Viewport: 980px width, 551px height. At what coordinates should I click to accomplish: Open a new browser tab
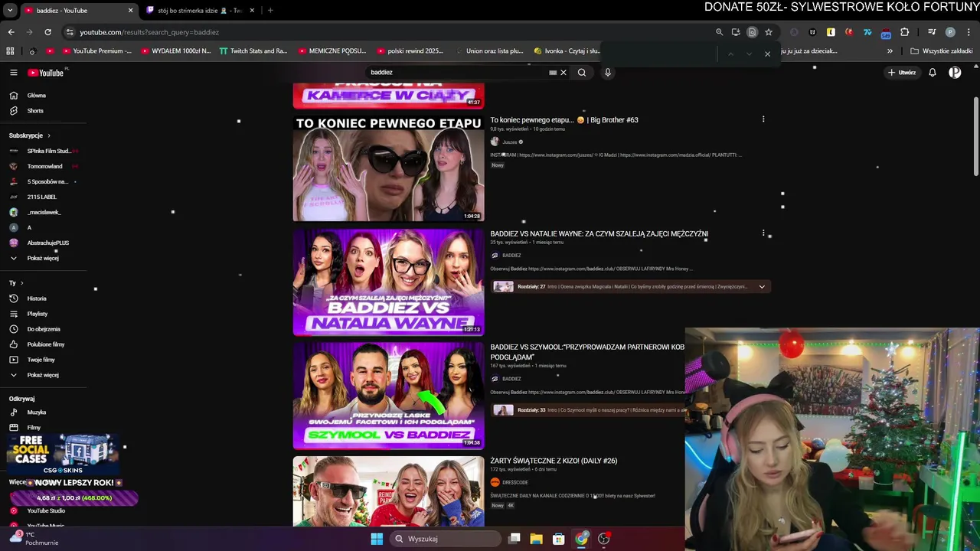click(270, 11)
